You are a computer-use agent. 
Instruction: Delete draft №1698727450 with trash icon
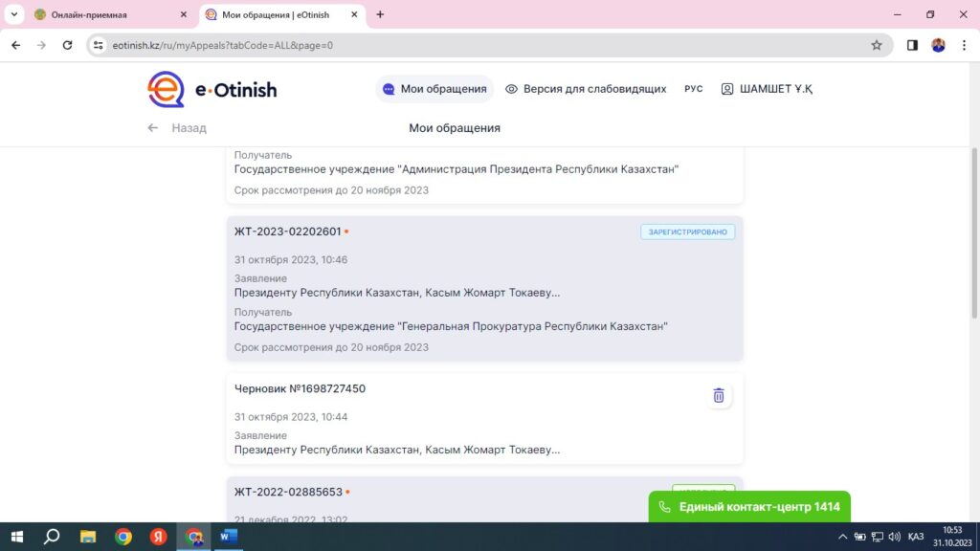pyautogui.click(x=719, y=396)
